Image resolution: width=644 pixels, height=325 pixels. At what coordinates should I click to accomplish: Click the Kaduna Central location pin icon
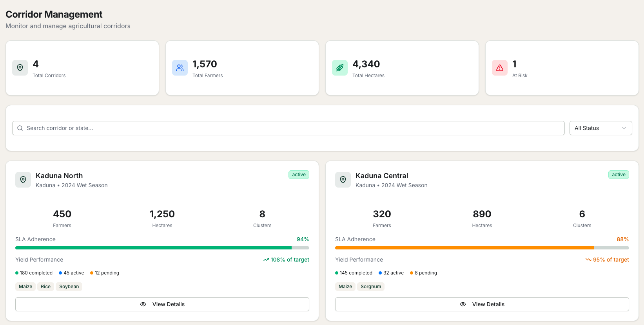[x=343, y=180]
